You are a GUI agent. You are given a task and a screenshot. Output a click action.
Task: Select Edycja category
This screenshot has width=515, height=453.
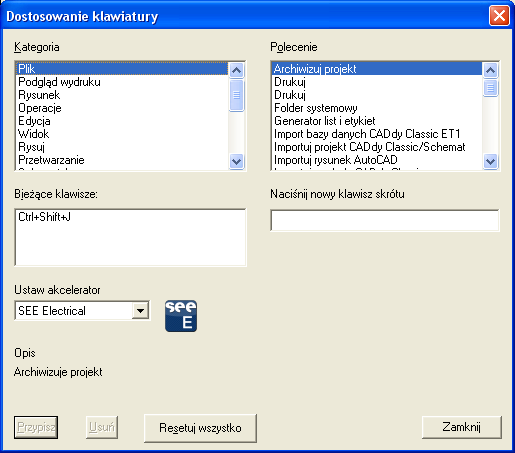pos(122,121)
